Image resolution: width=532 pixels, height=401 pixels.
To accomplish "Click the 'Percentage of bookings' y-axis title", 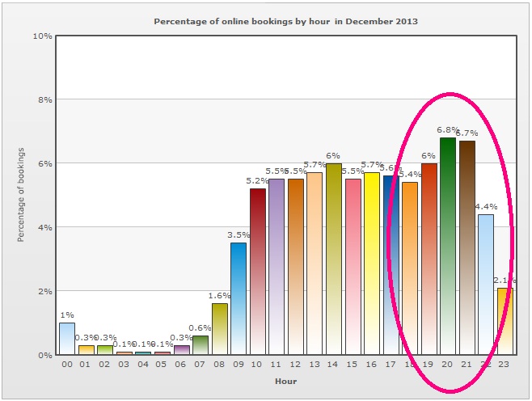I will pos(22,195).
